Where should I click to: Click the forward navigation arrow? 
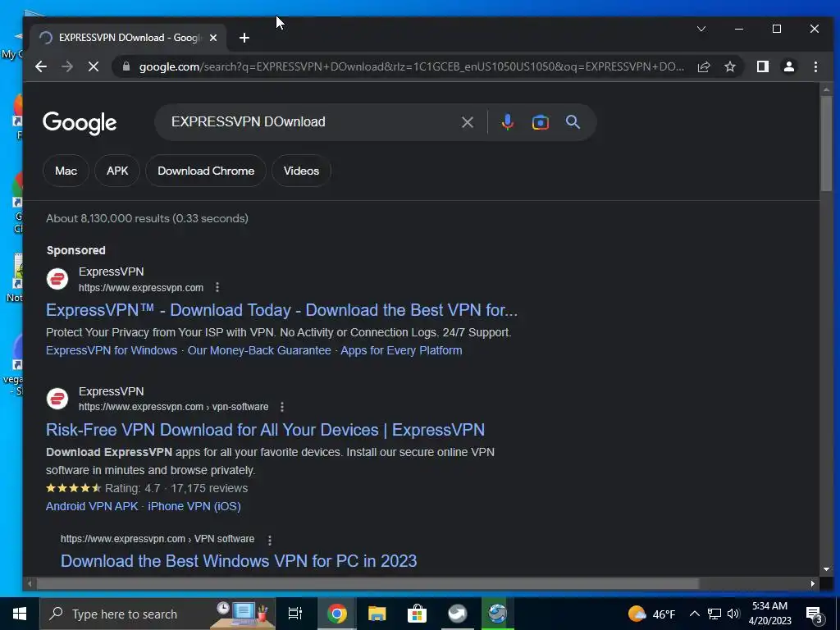click(67, 66)
